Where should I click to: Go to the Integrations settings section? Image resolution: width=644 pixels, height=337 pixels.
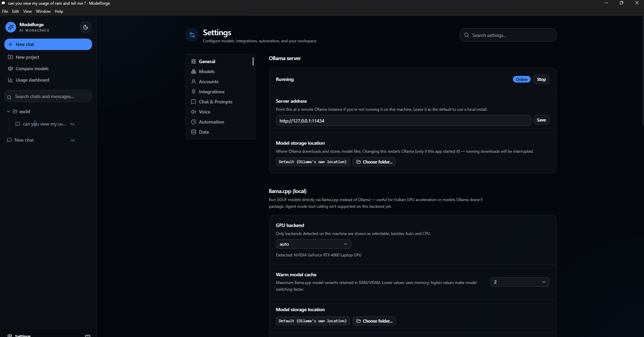tap(220, 92)
